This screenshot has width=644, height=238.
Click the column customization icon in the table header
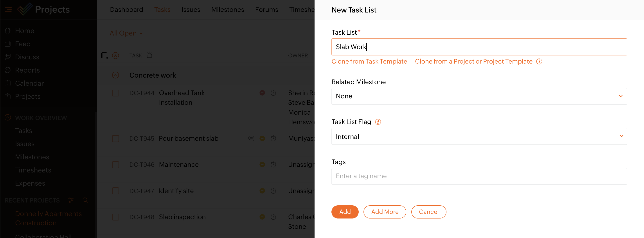[104, 55]
